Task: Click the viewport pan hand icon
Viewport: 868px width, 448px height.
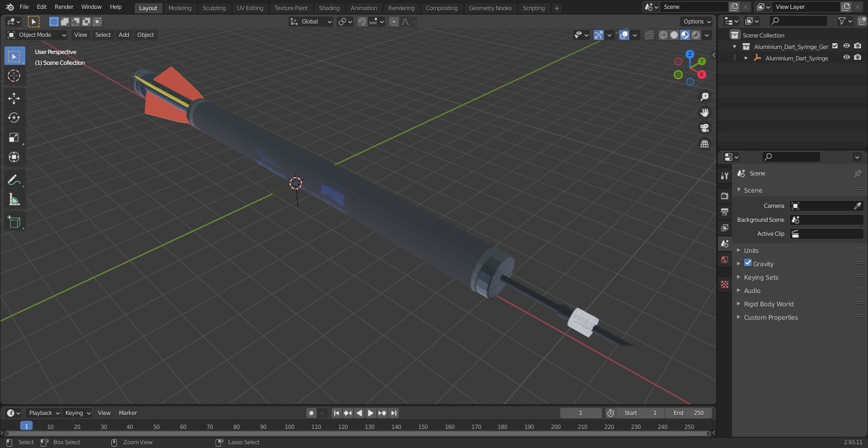Action: [x=704, y=112]
